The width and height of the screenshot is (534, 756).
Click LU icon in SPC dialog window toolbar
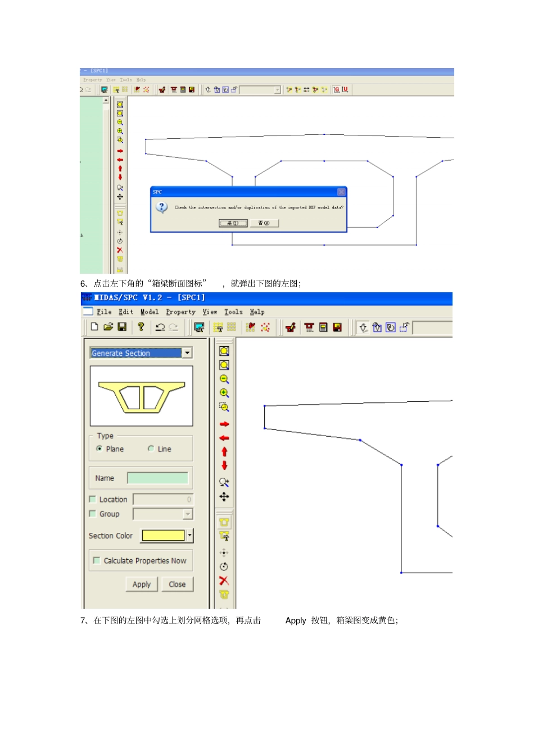[345, 89]
